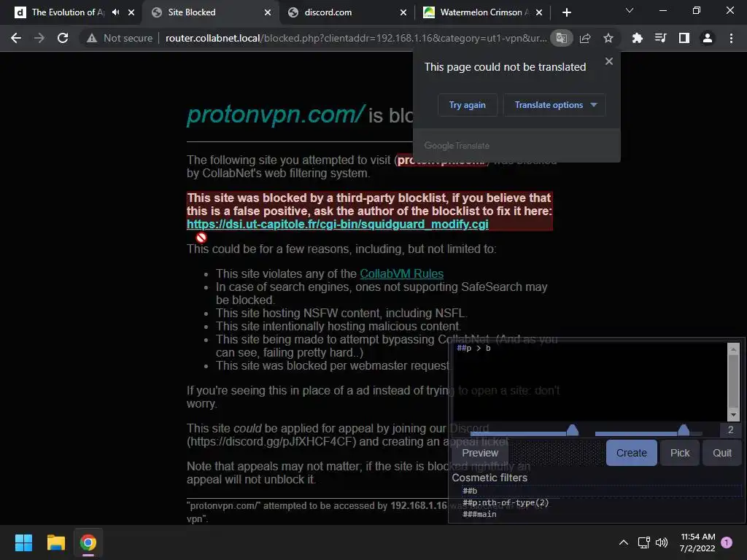Open File Explorer from the taskbar
747x560 pixels.
(x=55, y=542)
